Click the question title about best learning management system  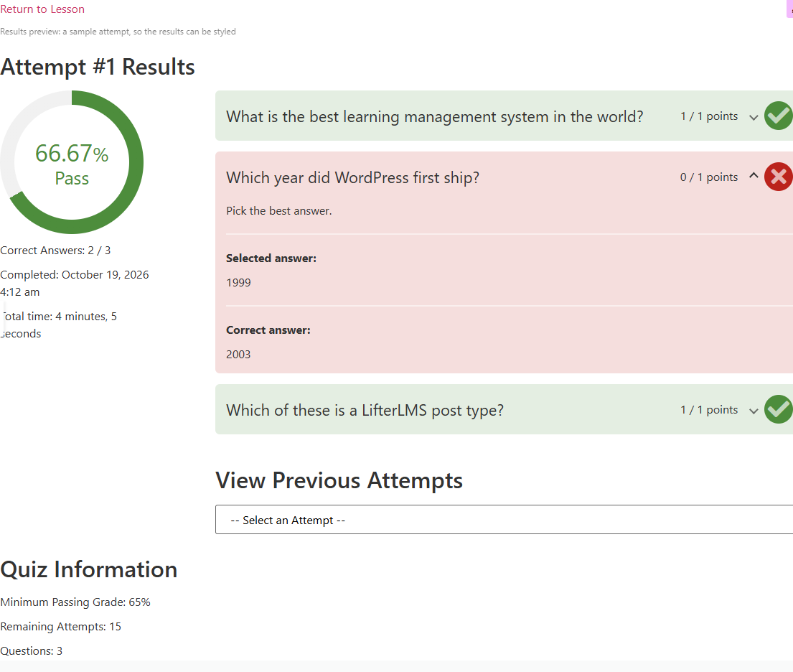click(x=434, y=116)
